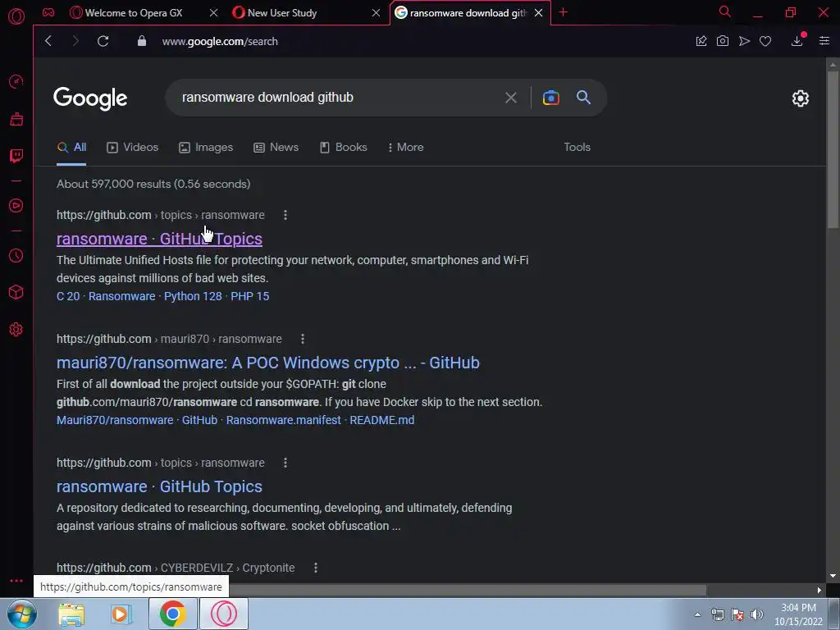The image size is (840, 630).
Task: Add page to bookmarks heart icon
Action: click(765, 41)
